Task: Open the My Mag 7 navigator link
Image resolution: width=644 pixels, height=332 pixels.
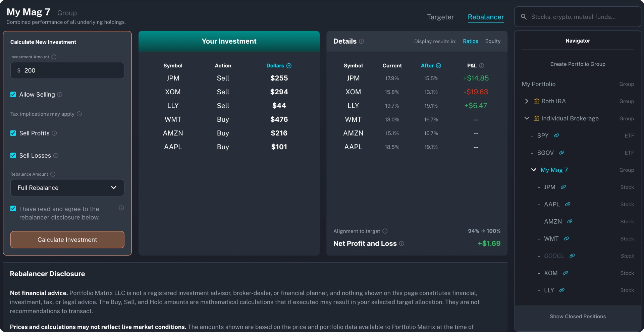Action: click(x=554, y=170)
